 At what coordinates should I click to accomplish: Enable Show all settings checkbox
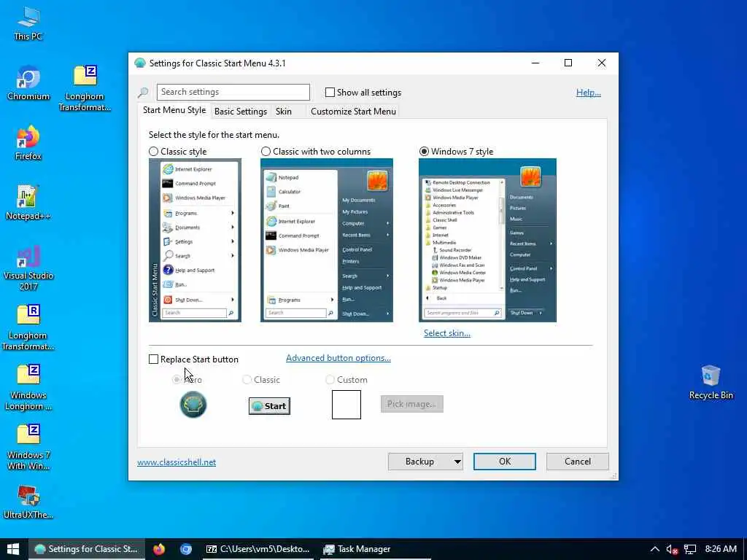pyautogui.click(x=330, y=93)
